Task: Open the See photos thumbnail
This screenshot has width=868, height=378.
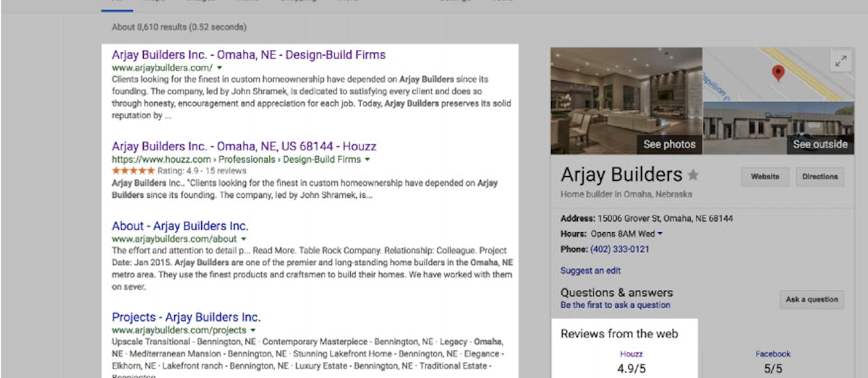Action: click(626, 101)
